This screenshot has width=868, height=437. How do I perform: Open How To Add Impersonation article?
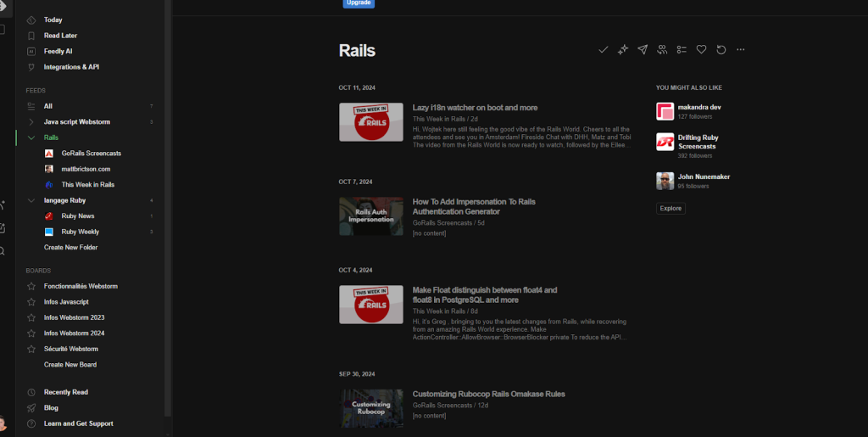click(x=474, y=206)
